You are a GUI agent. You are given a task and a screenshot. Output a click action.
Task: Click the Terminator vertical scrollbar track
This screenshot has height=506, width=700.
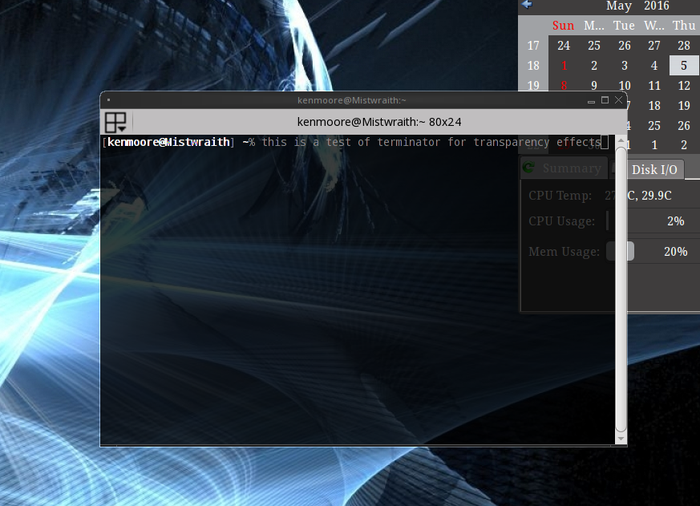(621, 289)
